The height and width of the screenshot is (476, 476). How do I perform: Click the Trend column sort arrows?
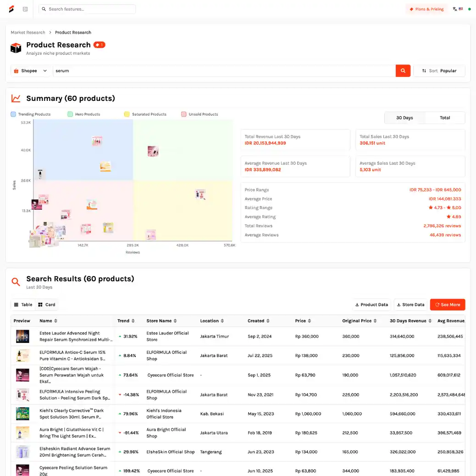point(133,321)
